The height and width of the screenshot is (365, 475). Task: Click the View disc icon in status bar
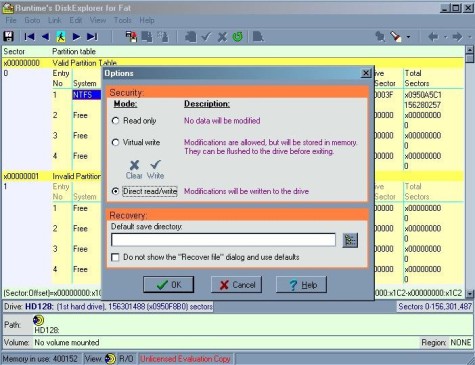[x=110, y=359]
